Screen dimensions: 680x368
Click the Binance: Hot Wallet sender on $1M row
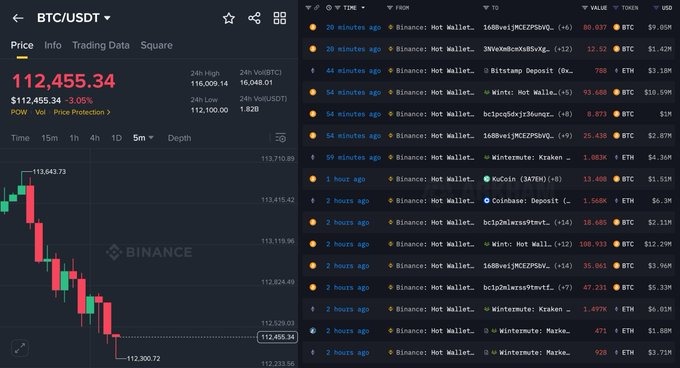pos(435,114)
